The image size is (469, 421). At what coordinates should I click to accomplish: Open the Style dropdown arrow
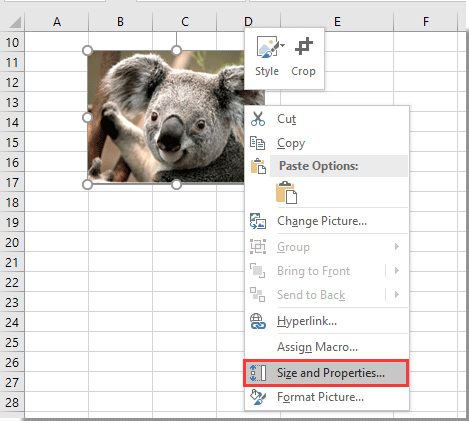[283, 45]
